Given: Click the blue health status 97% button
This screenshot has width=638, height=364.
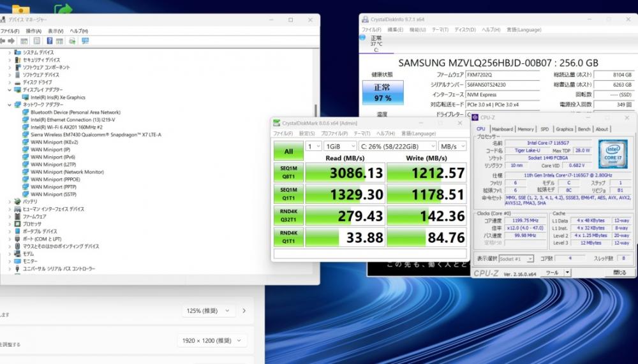Looking at the screenshot, I should (383, 92).
